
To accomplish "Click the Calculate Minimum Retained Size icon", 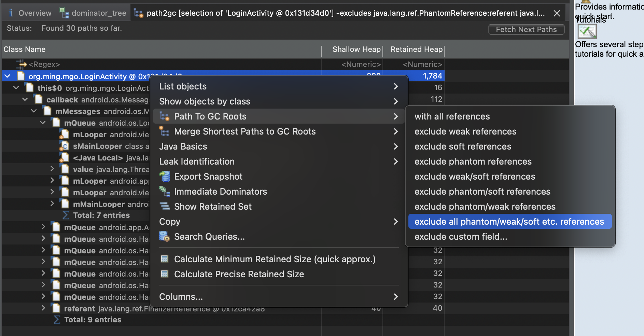I will coord(165,259).
